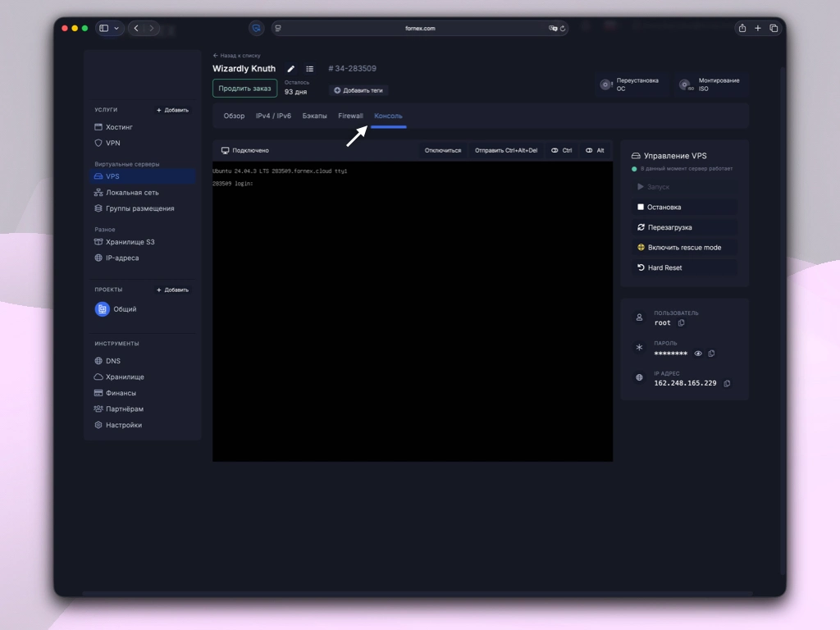Open the Добавить теги tag selector
Image resolution: width=840 pixels, height=630 pixels.
click(x=358, y=90)
